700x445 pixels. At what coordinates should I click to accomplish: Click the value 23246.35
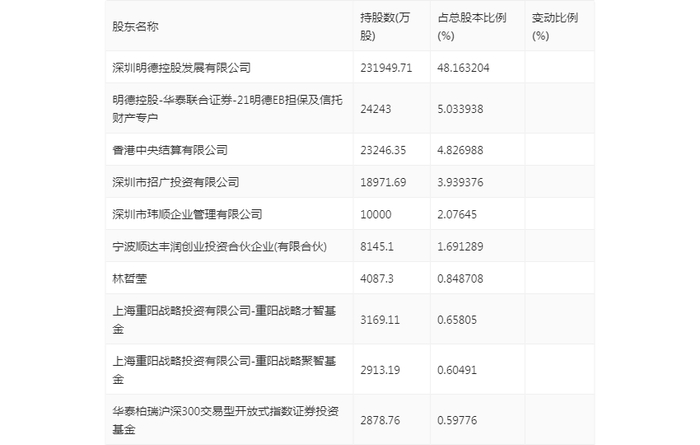coord(383,150)
